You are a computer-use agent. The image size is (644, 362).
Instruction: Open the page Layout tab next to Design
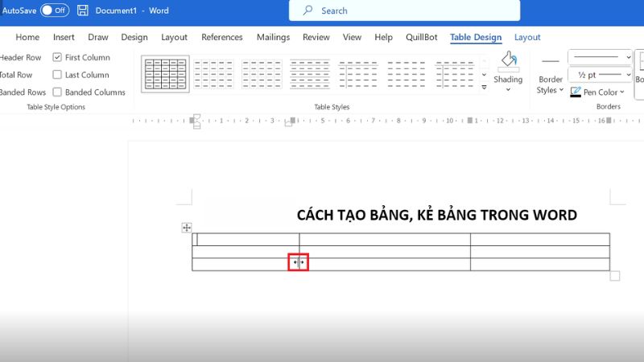[x=174, y=37]
